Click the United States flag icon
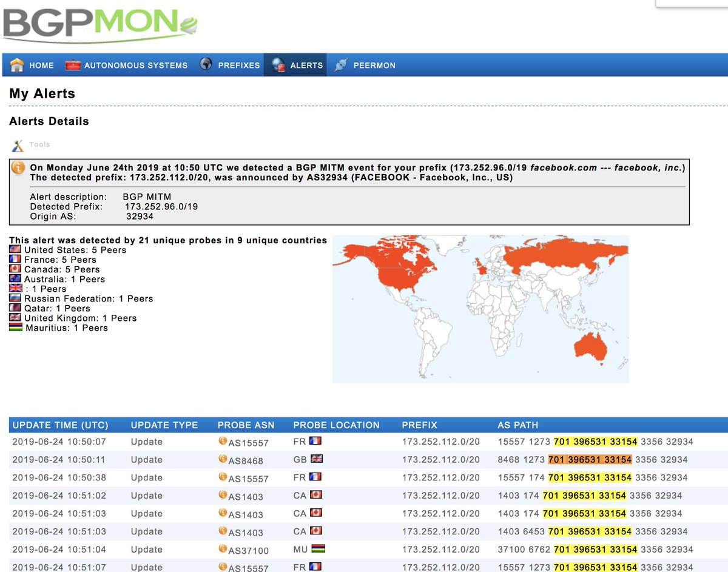The image size is (728, 572). (15, 250)
